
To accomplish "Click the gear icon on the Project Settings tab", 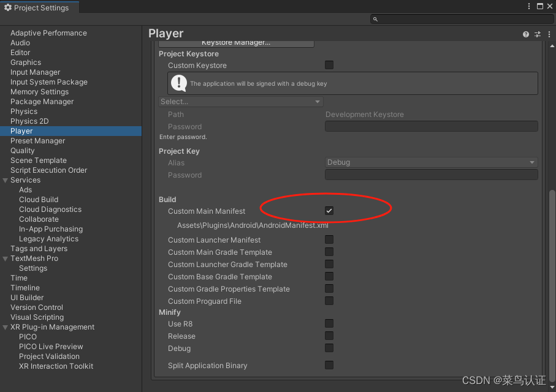I will click(x=7, y=7).
